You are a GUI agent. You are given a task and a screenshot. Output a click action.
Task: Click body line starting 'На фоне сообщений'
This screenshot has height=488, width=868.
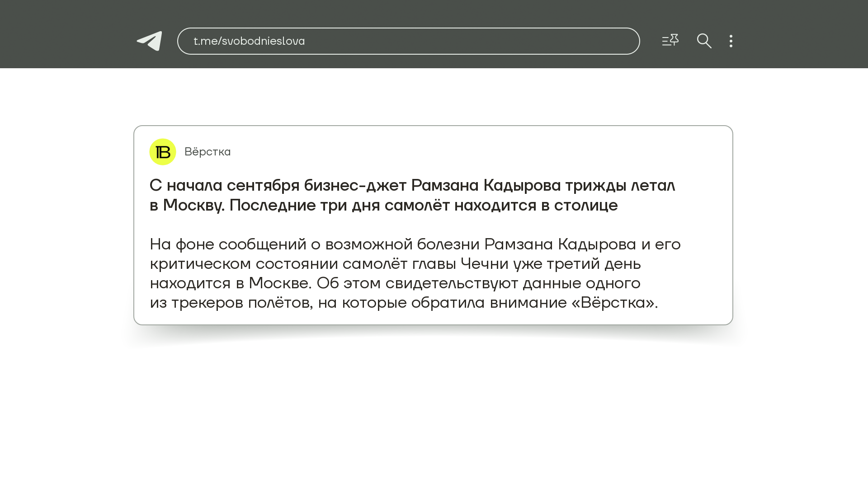coord(415,244)
